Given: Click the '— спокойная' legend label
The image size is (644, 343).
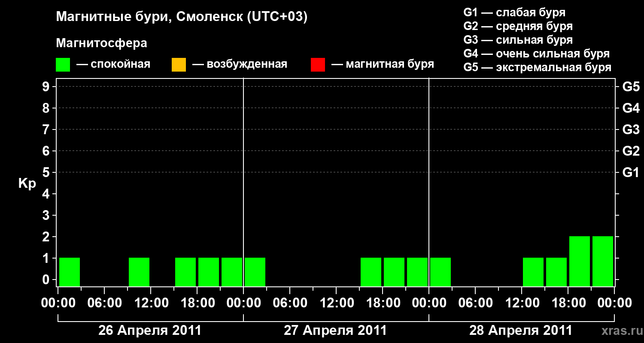Looking at the screenshot, I should pos(113,65).
